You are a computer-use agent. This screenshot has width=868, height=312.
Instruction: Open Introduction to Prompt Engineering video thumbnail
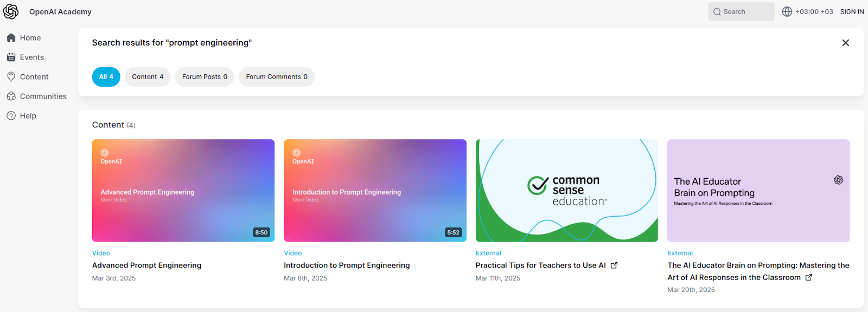[375, 191]
